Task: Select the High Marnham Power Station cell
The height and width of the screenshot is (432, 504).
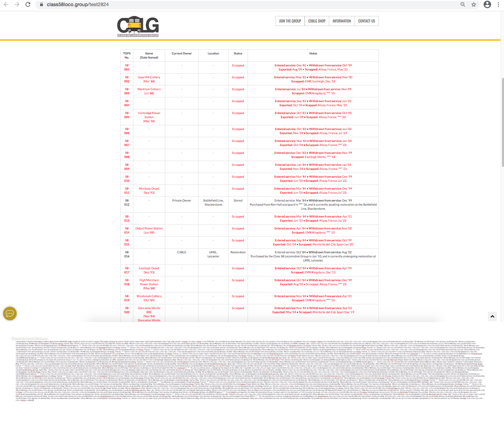Action: (149, 284)
